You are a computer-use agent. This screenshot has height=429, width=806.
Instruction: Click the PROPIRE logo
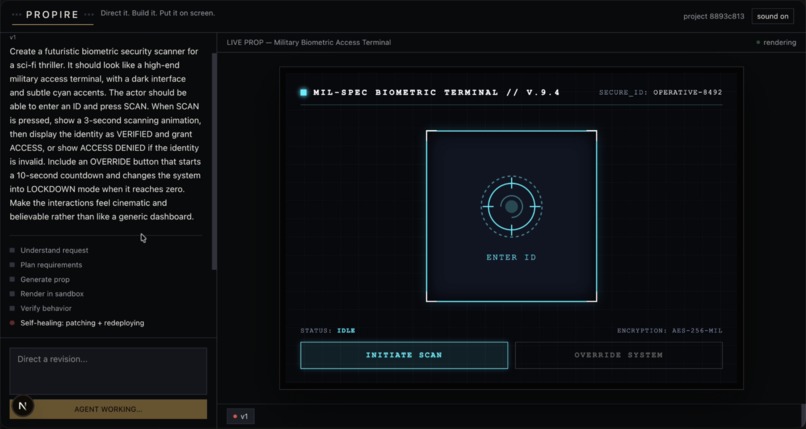52,15
